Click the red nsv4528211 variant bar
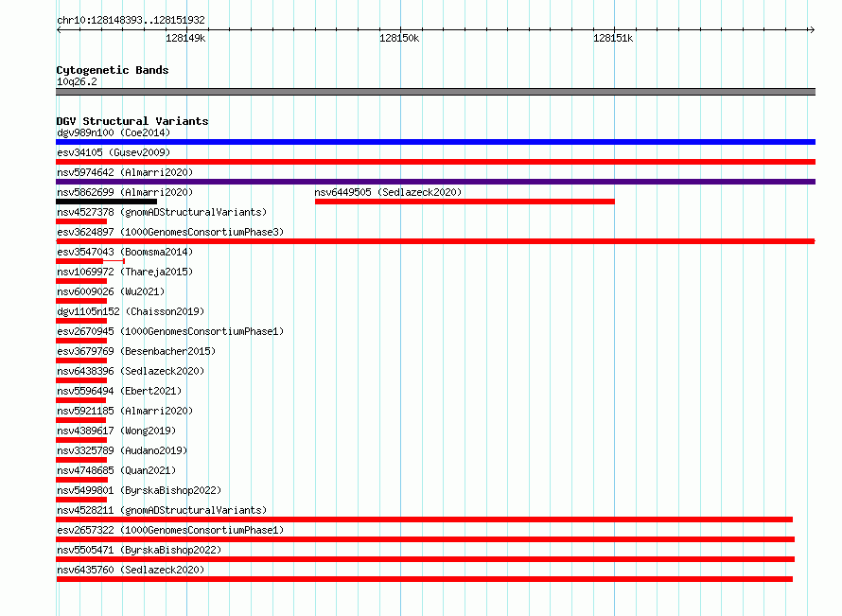Viewport: 842px width, 616px height. [424, 519]
